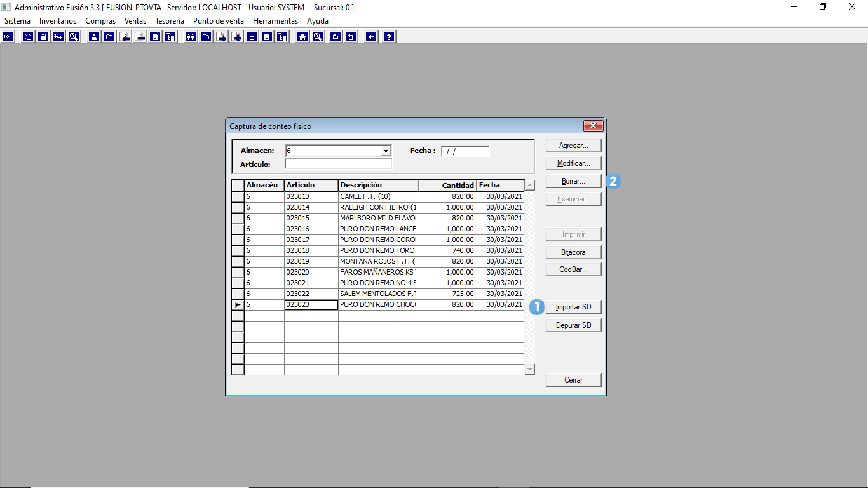Click the Cantidad column header
The height and width of the screenshot is (488, 868).
(x=448, y=185)
